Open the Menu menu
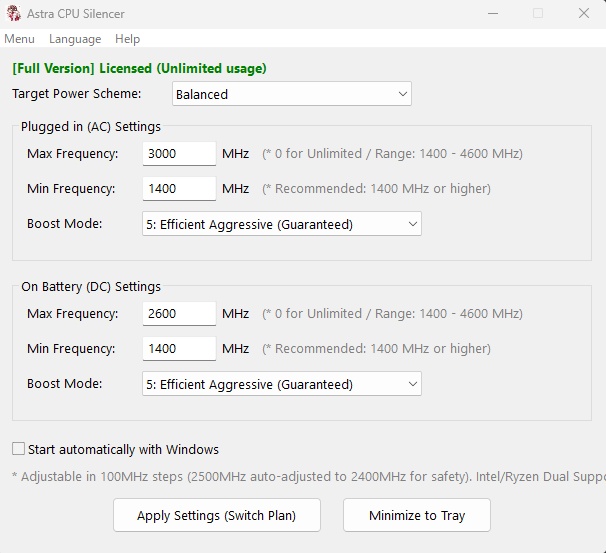Screen dimensions: 606x553 point(19,39)
